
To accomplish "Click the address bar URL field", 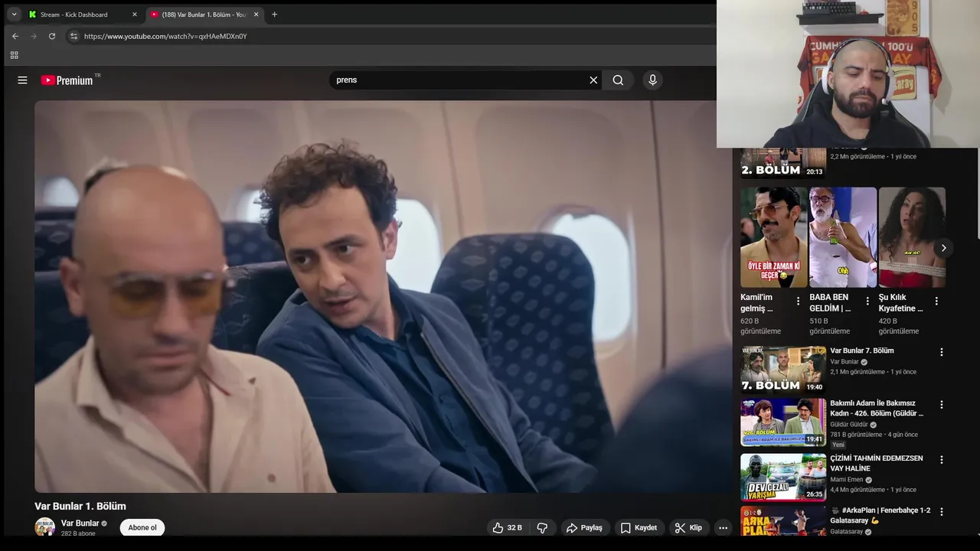I will click(x=390, y=36).
